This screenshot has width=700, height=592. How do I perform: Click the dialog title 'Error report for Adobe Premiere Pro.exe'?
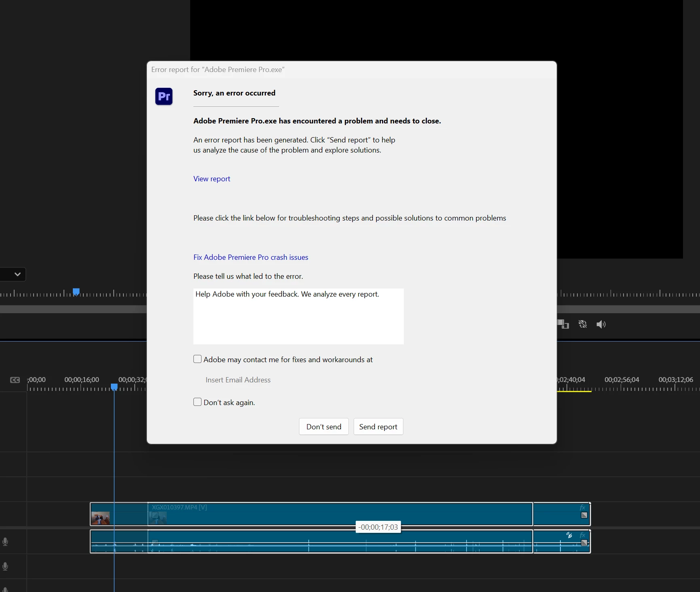click(x=218, y=70)
